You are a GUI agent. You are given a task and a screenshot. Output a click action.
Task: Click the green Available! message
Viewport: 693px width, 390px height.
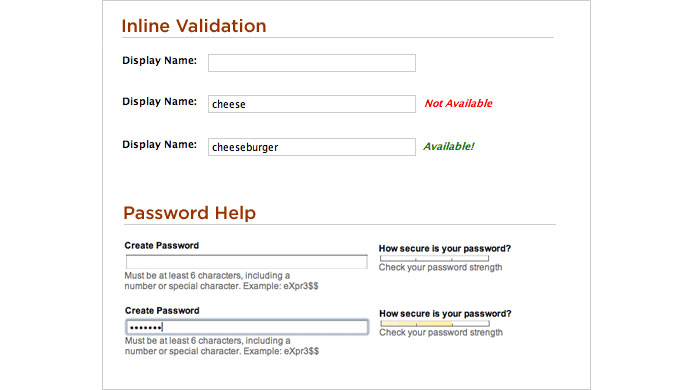tap(449, 146)
